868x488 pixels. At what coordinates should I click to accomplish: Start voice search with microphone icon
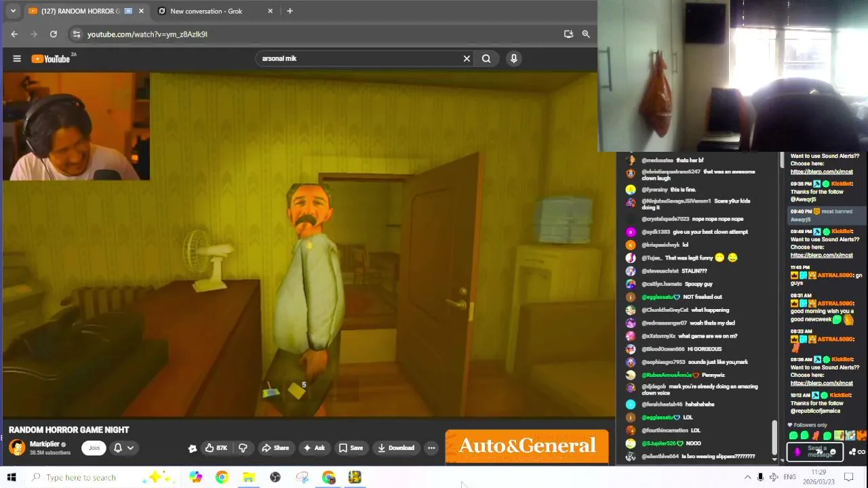[x=514, y=58]
